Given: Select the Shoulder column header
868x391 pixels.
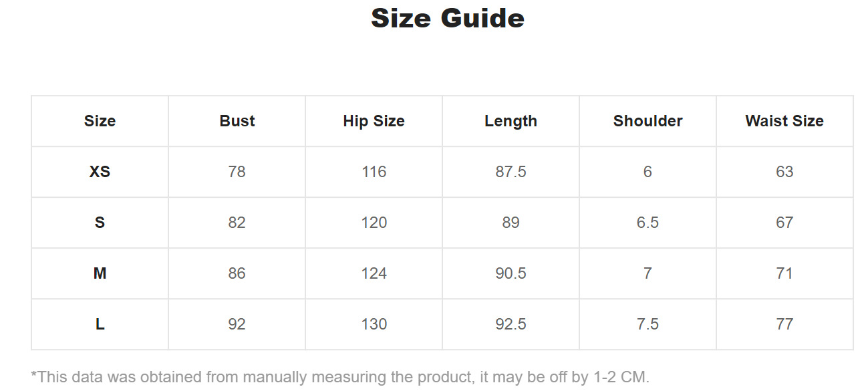Looking at the screenshot, I should 647,121.
